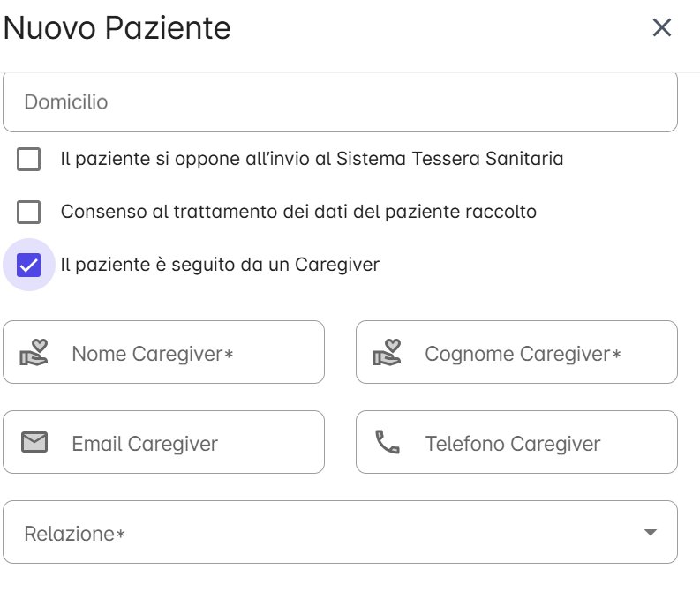700x599 pixels.
Task: Expand the Relazione select field
Action: point(340,532)
